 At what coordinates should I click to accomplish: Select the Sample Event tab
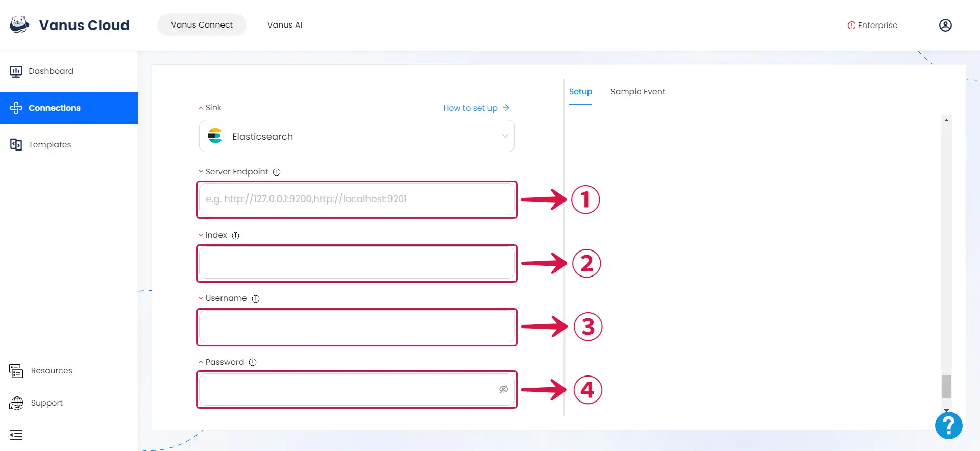click(x=638, y=92)
